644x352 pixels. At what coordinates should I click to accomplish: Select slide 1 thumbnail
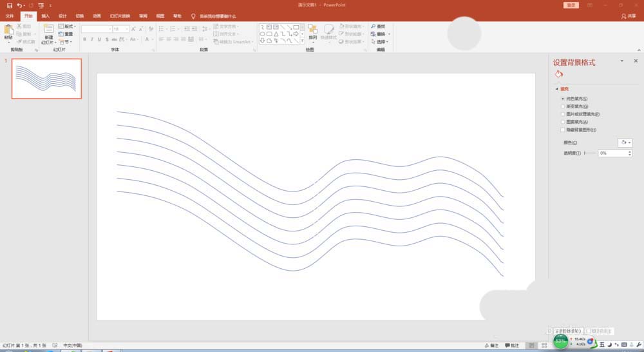click(x=46, y=78)
